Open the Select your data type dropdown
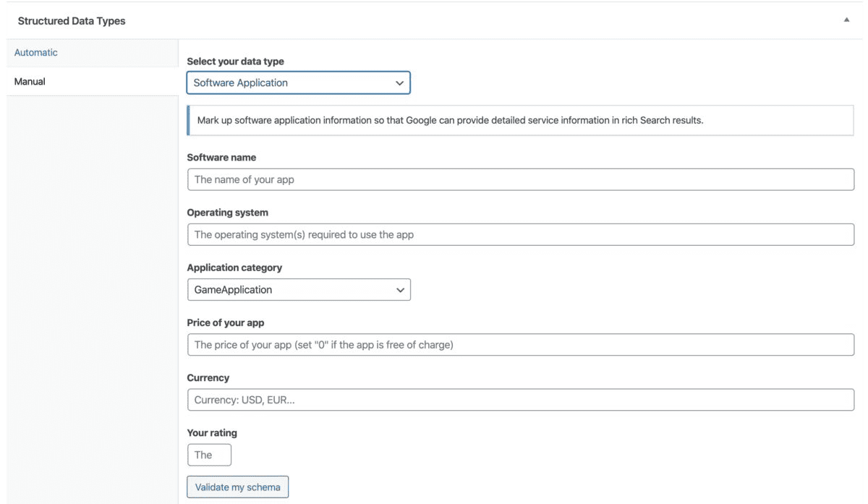 click(x=298, y=82)
